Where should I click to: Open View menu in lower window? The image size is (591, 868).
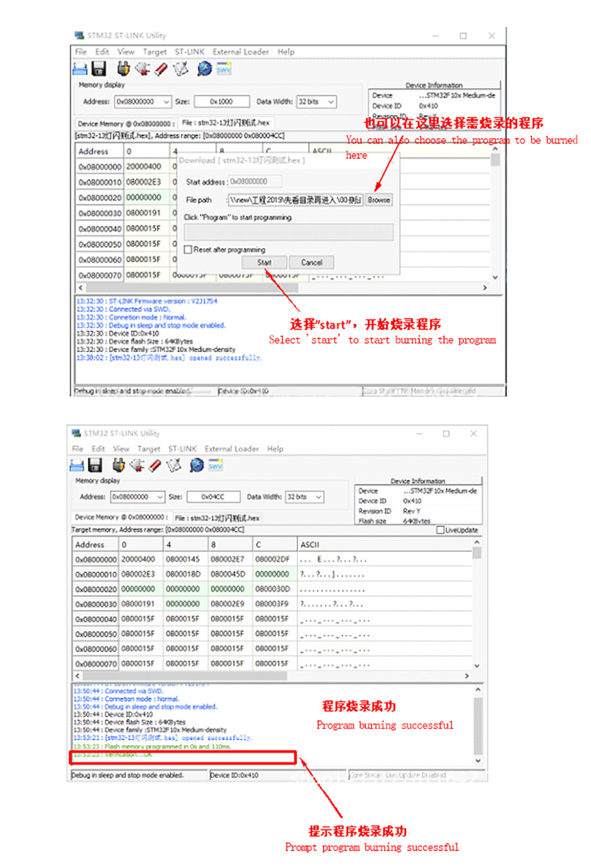point(121,449)
